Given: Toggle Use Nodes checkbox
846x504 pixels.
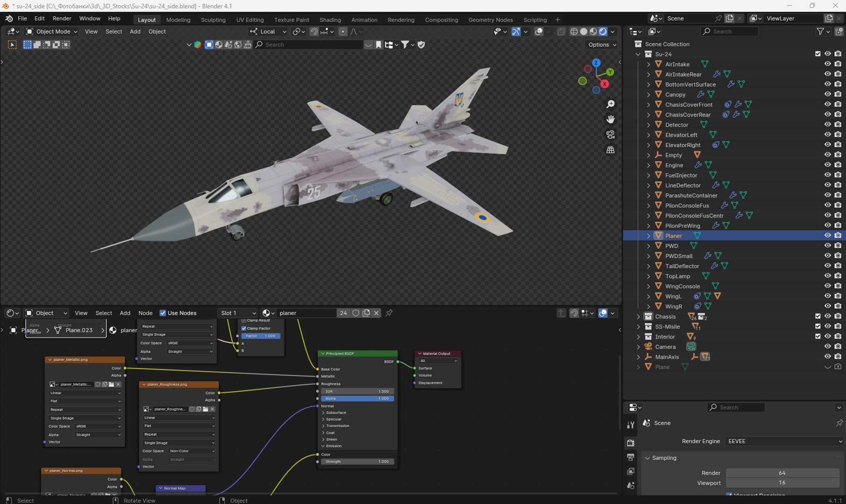Looking at the screenshot, I should (x=162, y=313).
